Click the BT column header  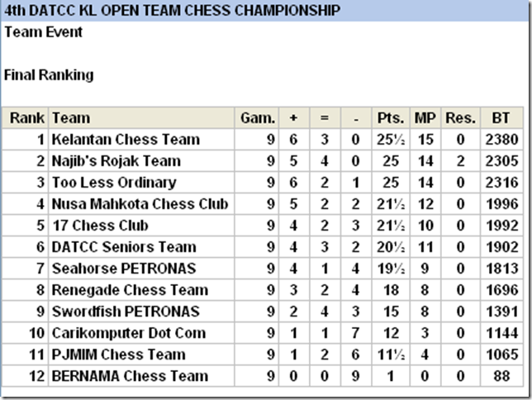[501, 118]
